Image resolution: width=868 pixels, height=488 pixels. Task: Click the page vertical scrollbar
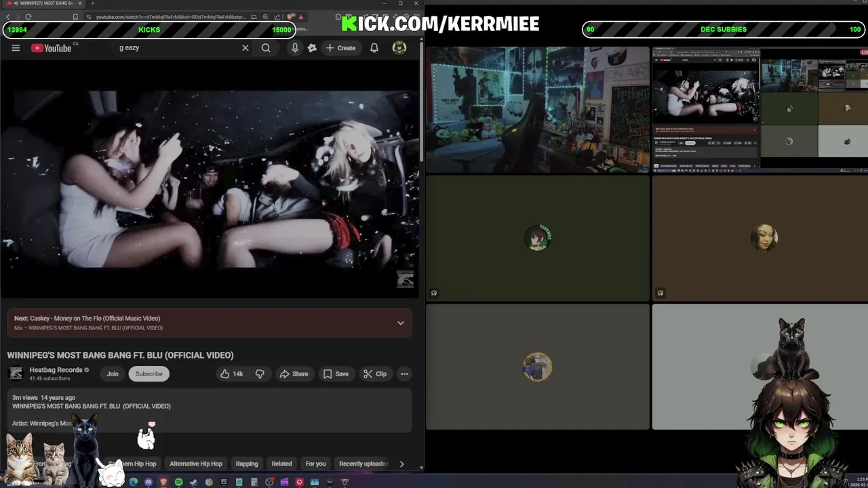tap(422, 102)
